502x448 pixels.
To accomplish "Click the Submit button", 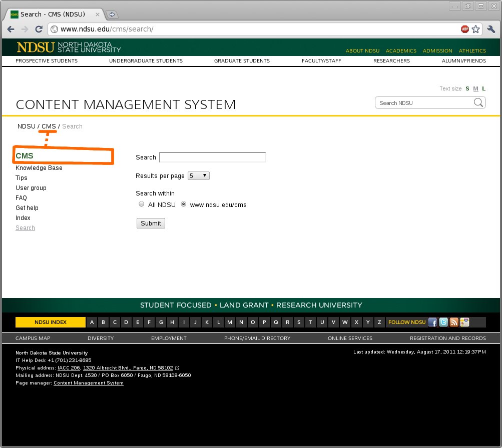I will (151, 223).
